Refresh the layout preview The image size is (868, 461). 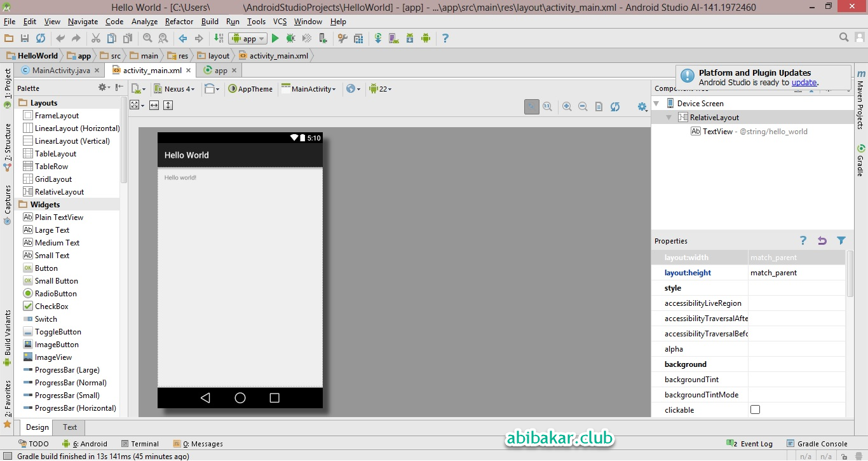(x=615, y=107)
